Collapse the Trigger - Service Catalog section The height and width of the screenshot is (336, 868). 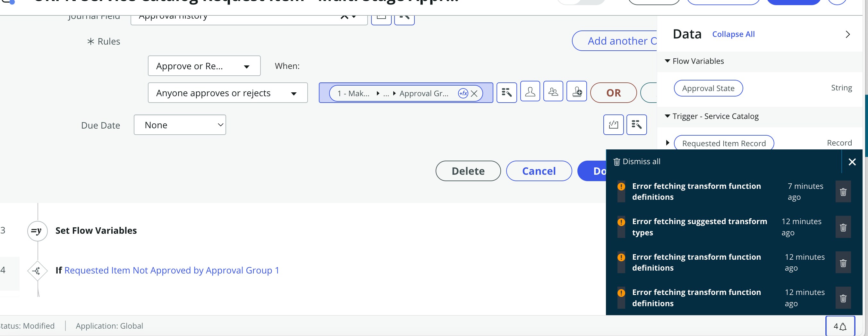click(668, 116)
